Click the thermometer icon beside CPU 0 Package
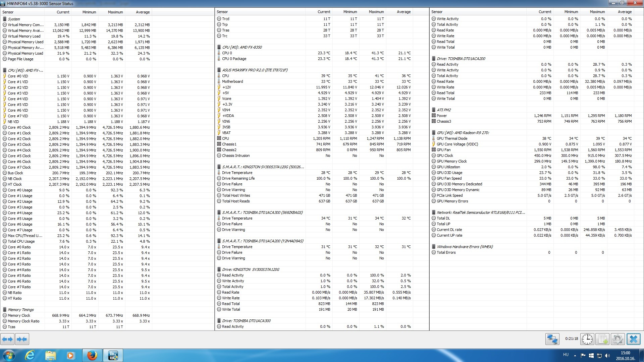 [219, 59]
